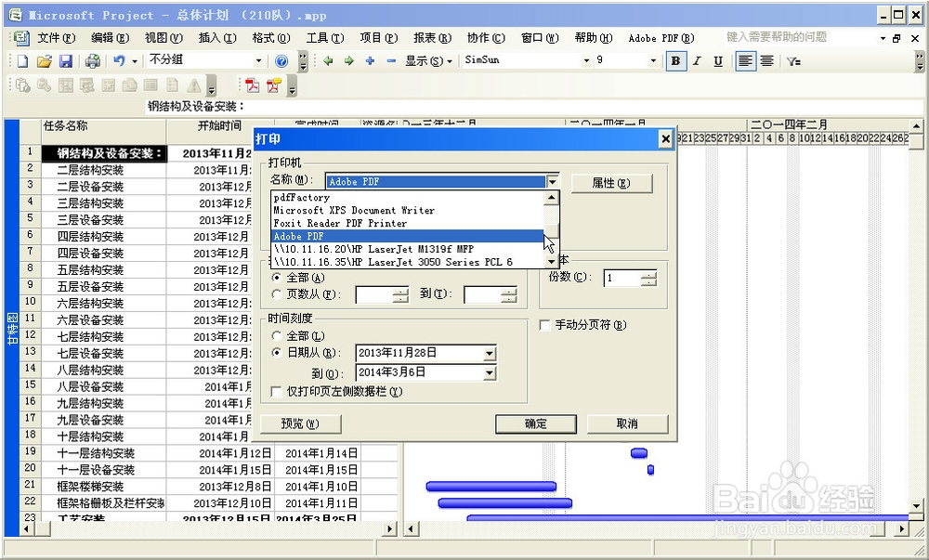Click the Open file folder icon
This screenshot has width=929, height=560.
(44, 60)
